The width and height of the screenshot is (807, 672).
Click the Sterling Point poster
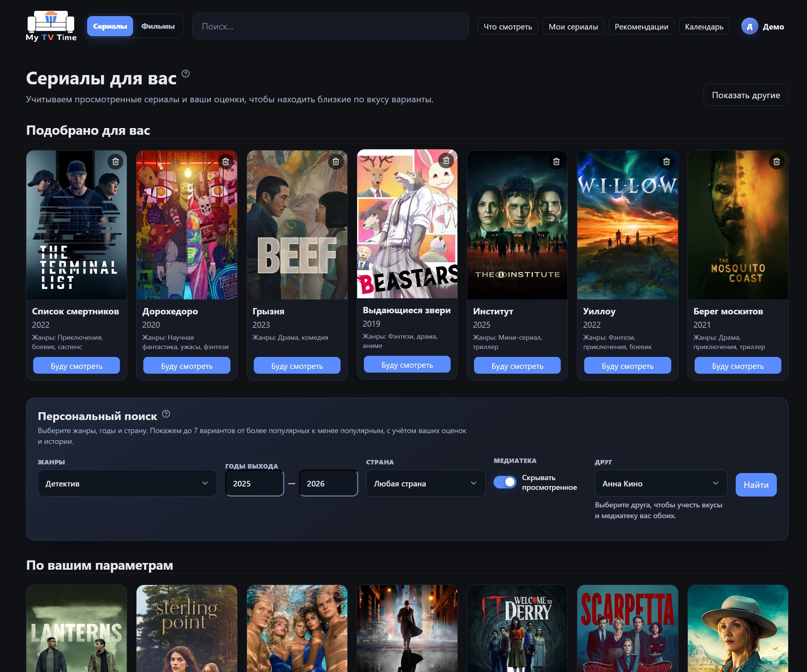point(187,629)
